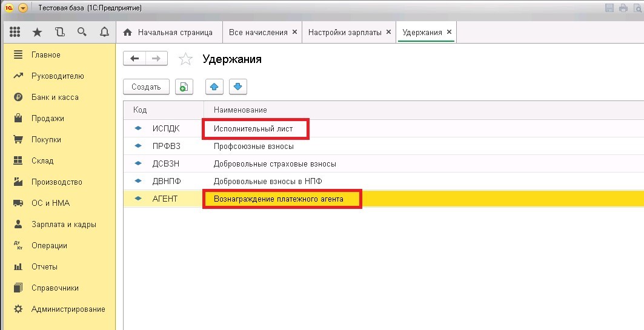Click code cell ПРФВЗ
Image resolution: width=644 pixels, height=330 pixels.
(x=167, y=146)
